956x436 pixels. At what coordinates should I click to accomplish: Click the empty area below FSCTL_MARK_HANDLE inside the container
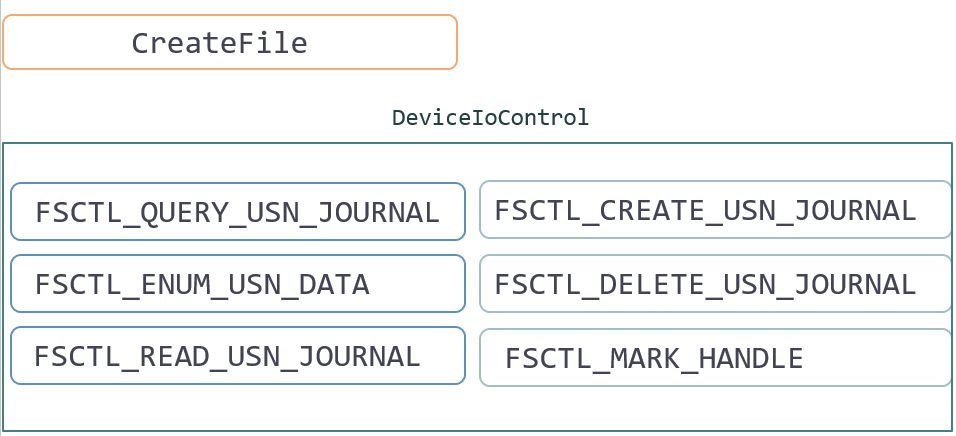pyautogui.click(x=716, y=409)
